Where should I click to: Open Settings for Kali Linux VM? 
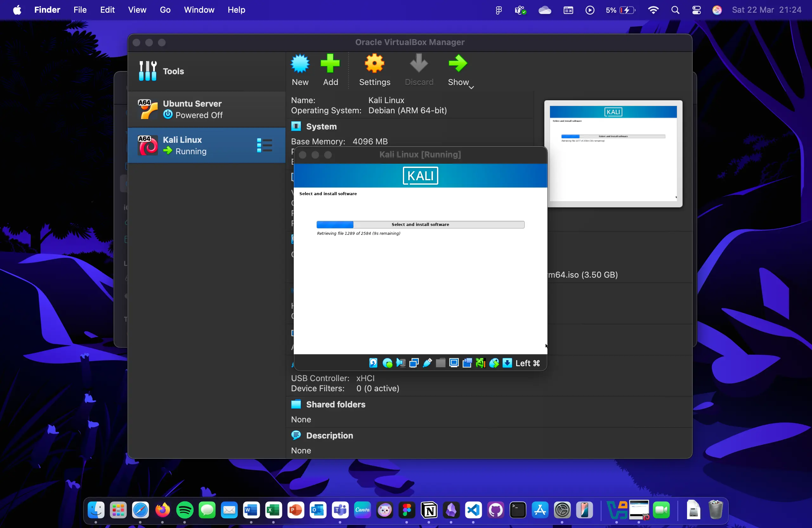pyautogui.click(x=374, y=70)
